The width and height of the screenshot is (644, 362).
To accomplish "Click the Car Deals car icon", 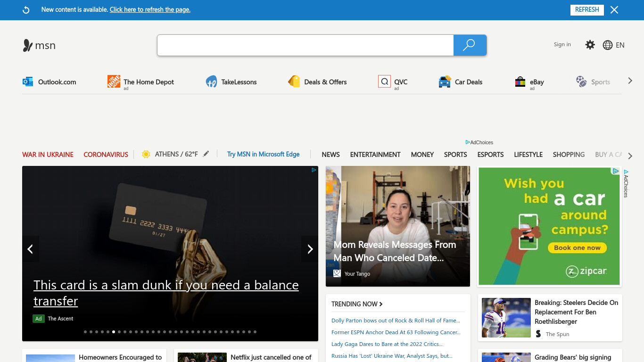I will point(445,82).
